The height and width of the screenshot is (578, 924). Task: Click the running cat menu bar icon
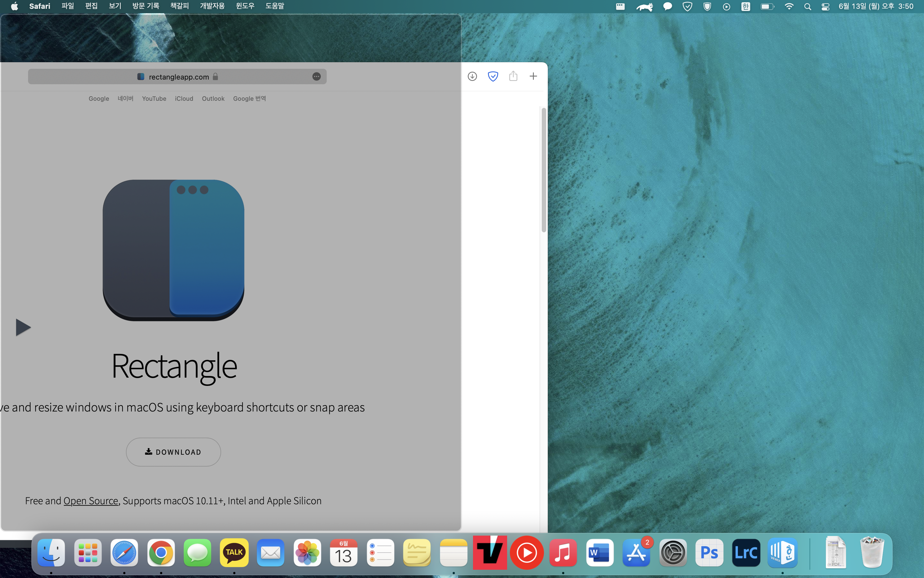coord(645,7)
